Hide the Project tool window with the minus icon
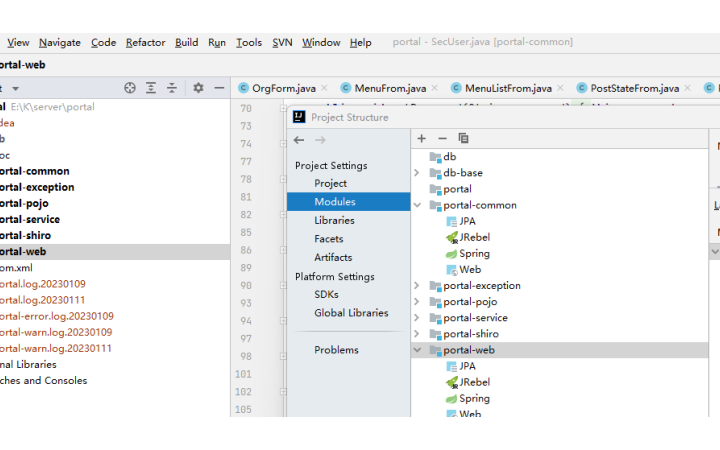 219,88
